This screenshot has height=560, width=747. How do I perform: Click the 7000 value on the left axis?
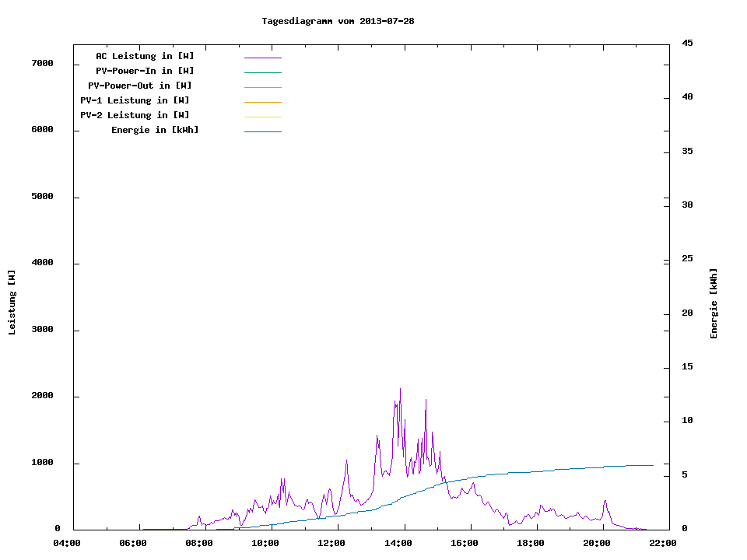coord(42,63)
